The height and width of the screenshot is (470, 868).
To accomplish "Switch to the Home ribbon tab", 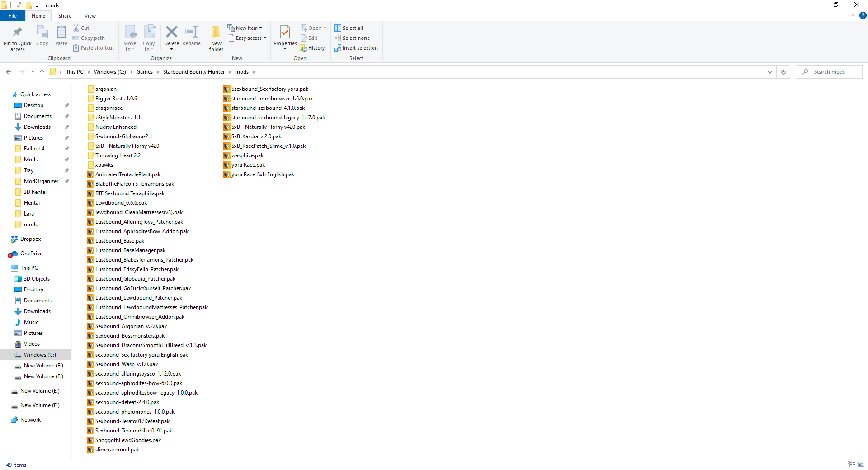I will (38, 16).
